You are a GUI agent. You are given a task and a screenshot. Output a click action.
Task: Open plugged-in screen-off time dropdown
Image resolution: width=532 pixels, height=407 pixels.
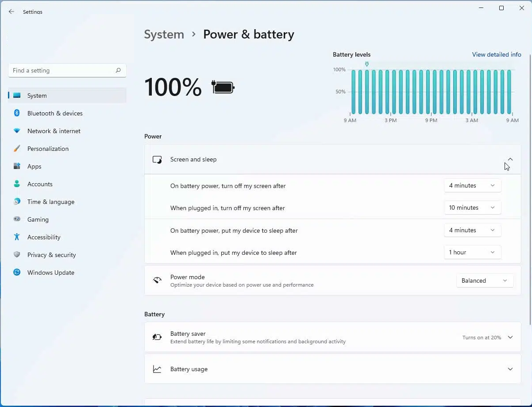[x=472, y=208]
